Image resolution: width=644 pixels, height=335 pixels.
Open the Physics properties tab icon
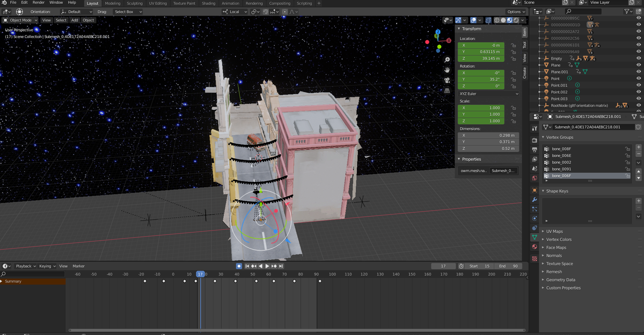pyautogui.click(x=535, y=219)
